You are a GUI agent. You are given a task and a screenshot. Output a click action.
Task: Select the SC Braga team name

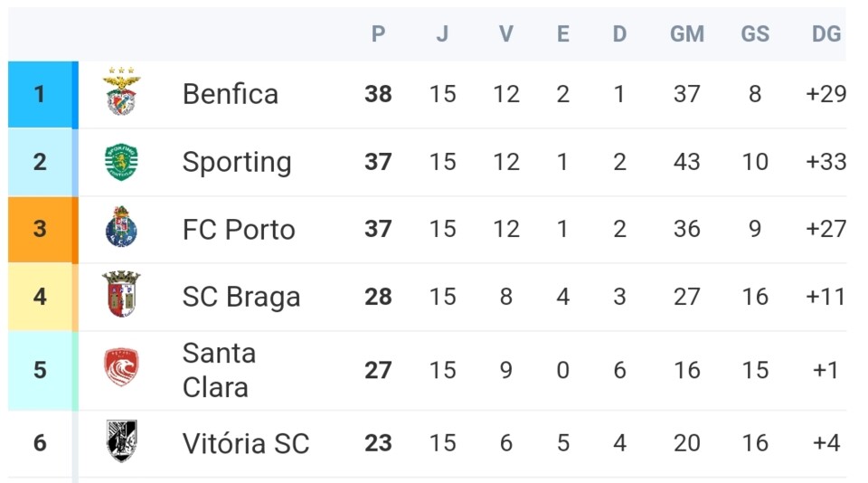coord(241,297)
